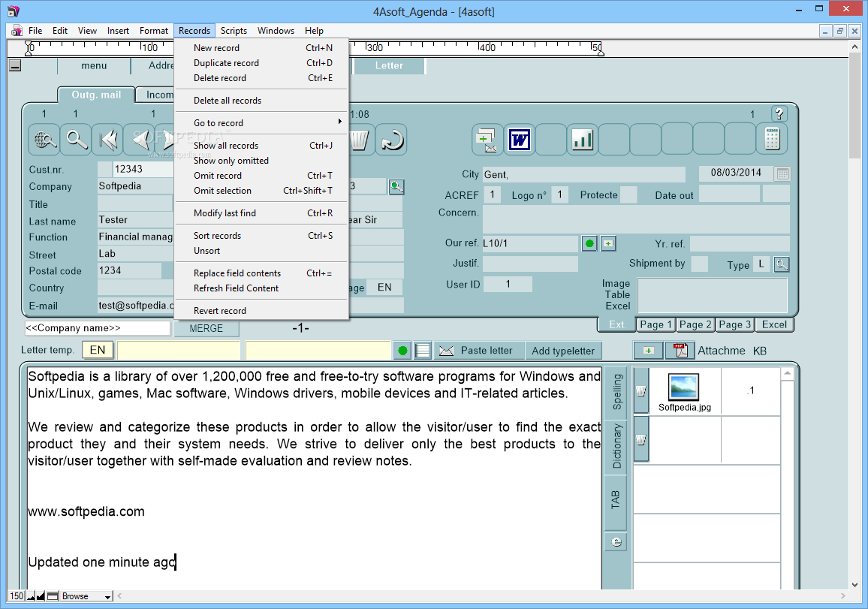Click attachment list scroll up arrow
Image resolution: width=868 pixels, height=609 pixels.
[787, 374]
